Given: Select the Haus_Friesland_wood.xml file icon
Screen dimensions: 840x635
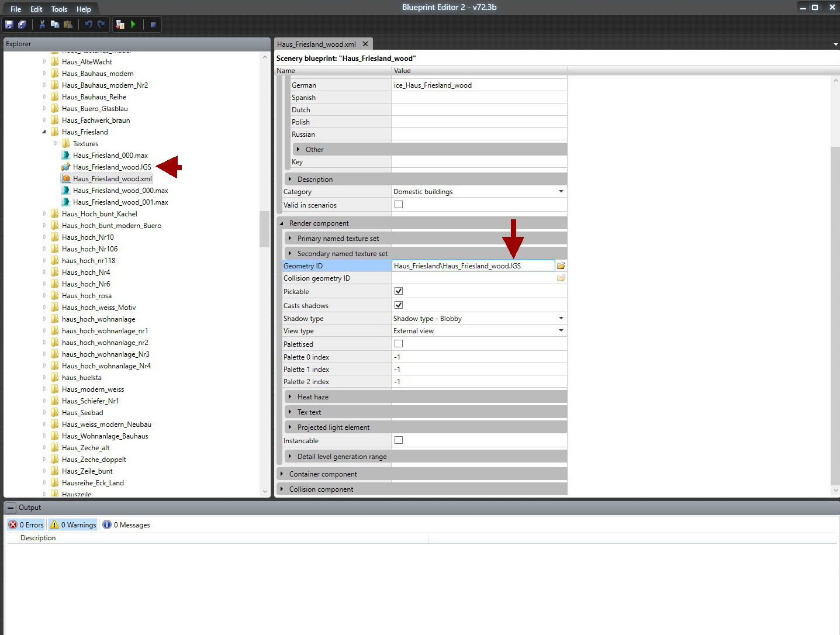Looking at the screenshot, I should pos(66,179).
